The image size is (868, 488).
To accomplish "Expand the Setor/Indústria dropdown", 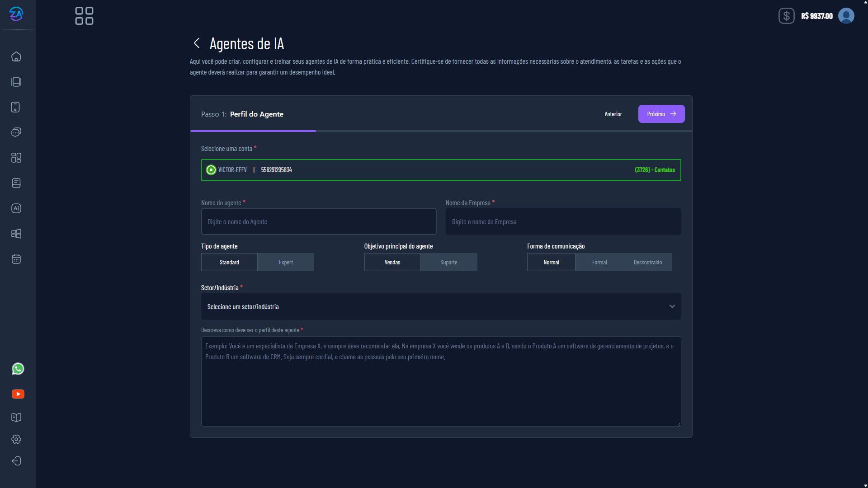I will point(441,306).
